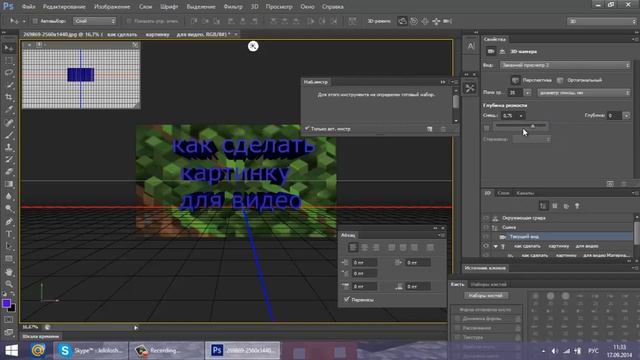The width and height of the screenshot is (640, 360).
Task: Select the Move tool
Action: [x=9, y=48]
